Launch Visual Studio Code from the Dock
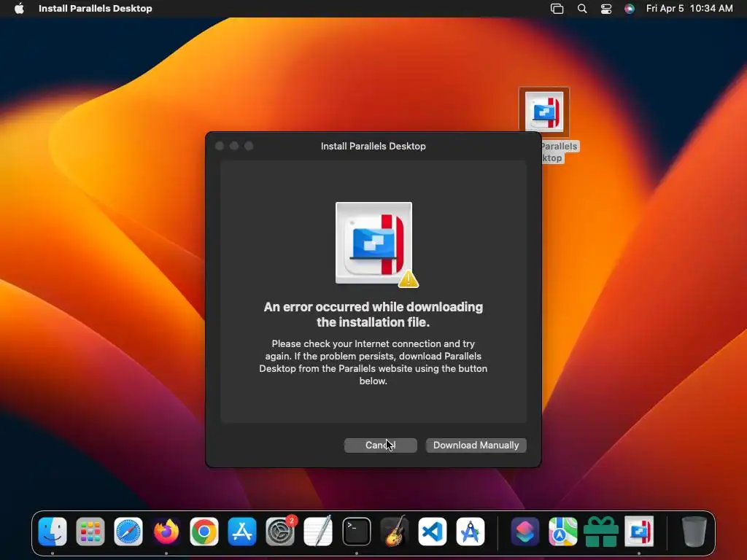This screenshot has height=560, width=747. [x=432, y=532]
